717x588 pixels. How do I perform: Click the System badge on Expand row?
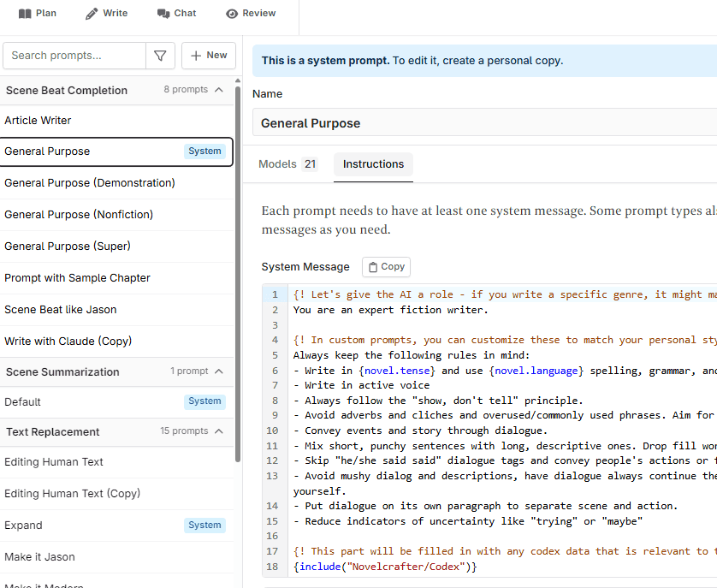pos(204,525)
